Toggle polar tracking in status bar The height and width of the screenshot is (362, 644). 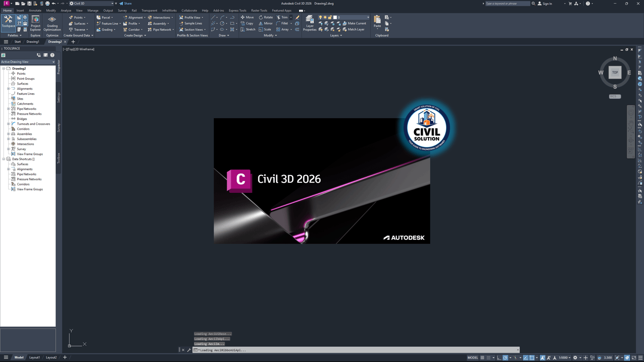click(505, 358)
